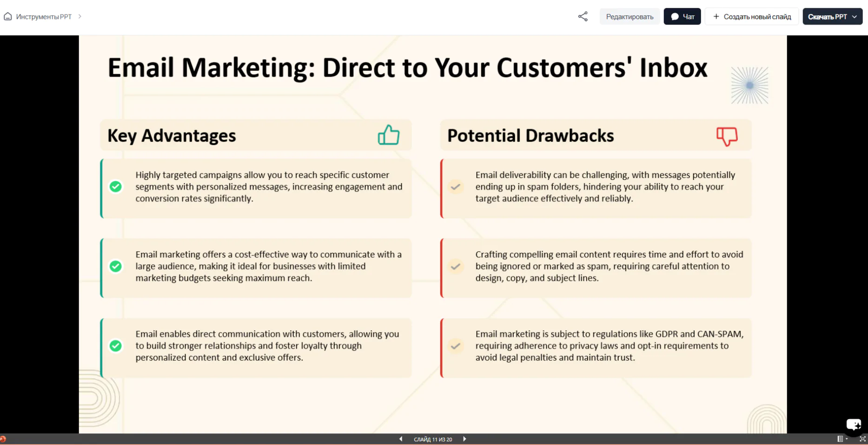
Task: Click the green thumbs-up icon
Action: (x=389, y=135)
